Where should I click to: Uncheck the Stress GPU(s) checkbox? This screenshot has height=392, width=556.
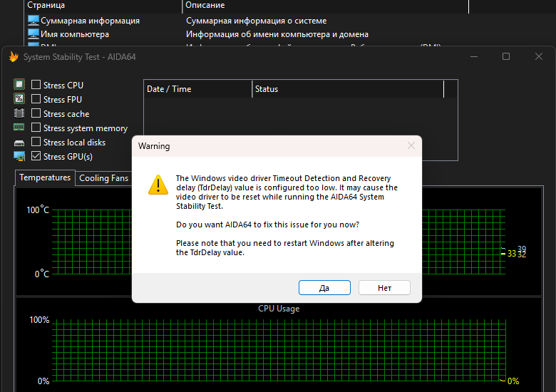pyautogui.click(x=36, y=155)
